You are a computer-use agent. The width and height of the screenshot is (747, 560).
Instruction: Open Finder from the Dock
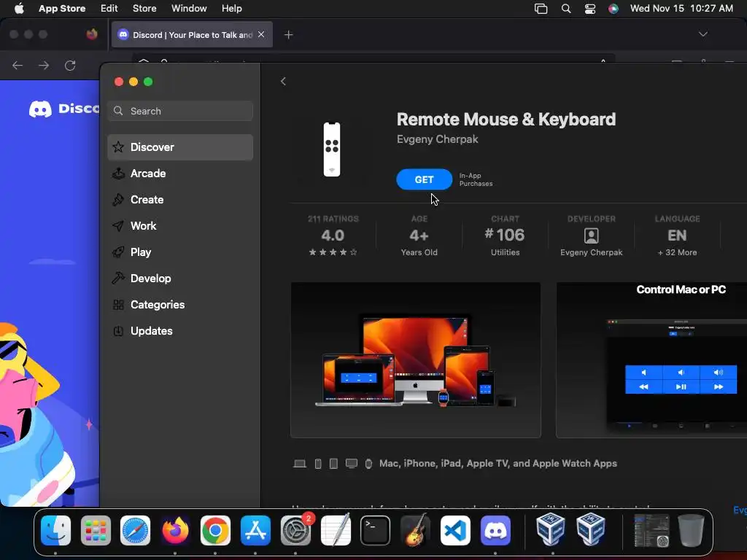tap(55, 531)
